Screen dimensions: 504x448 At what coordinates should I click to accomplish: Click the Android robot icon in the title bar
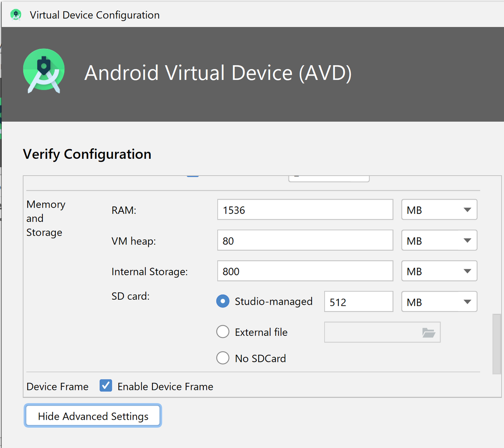pos(16,14)
